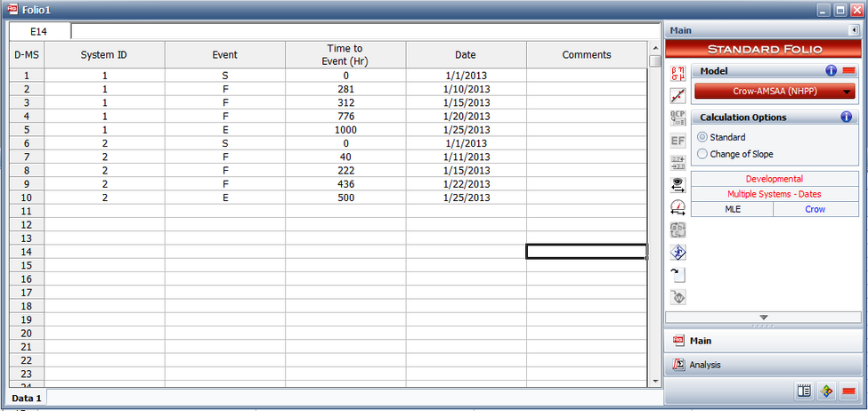Select the date cell 1/22/2013
Viewport: 868px width, 411px height.
[x=466, y=183]
